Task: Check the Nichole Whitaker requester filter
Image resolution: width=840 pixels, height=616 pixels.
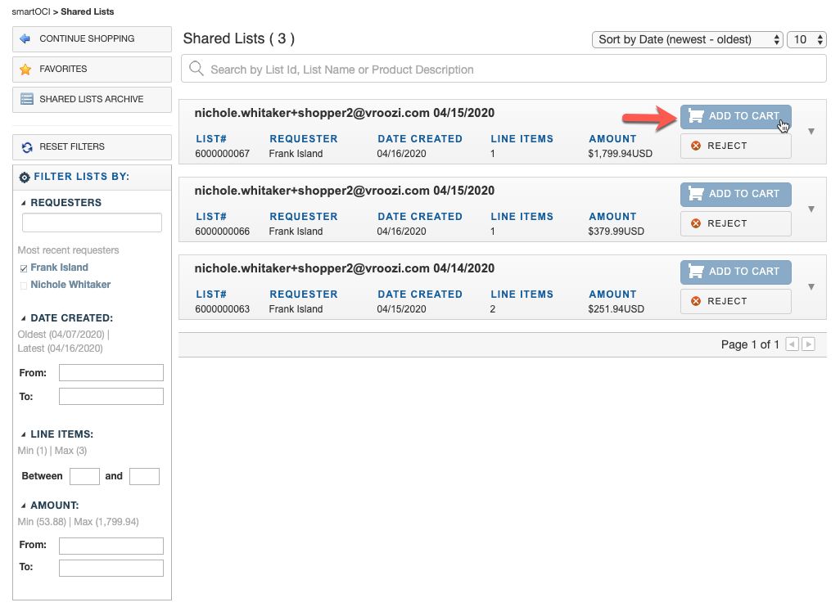Action: (24, 286)
